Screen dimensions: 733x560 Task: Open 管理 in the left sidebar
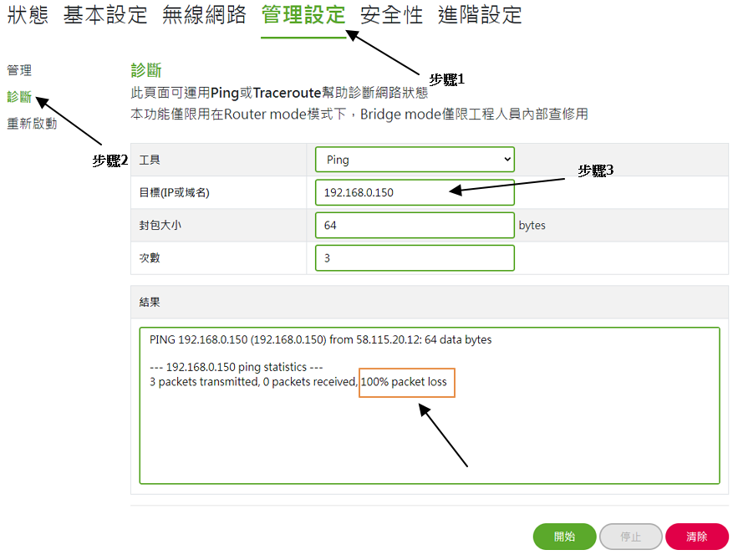(19, 71)
